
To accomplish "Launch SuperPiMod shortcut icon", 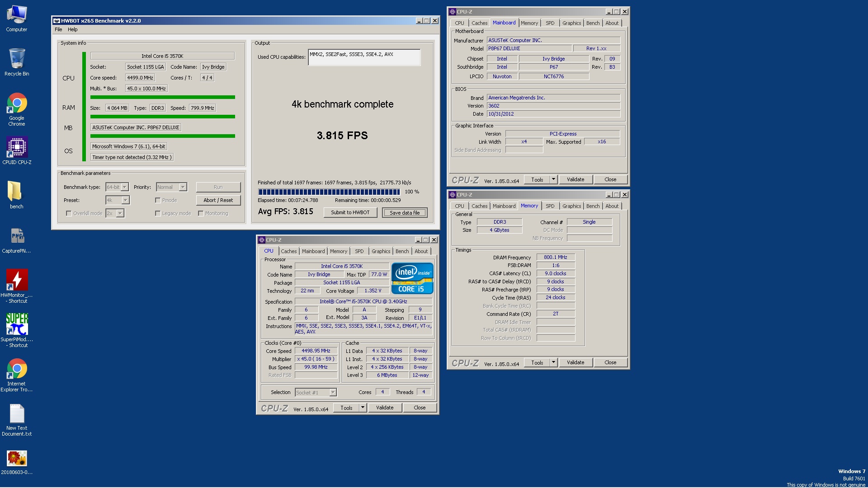I will click(17, 330).
